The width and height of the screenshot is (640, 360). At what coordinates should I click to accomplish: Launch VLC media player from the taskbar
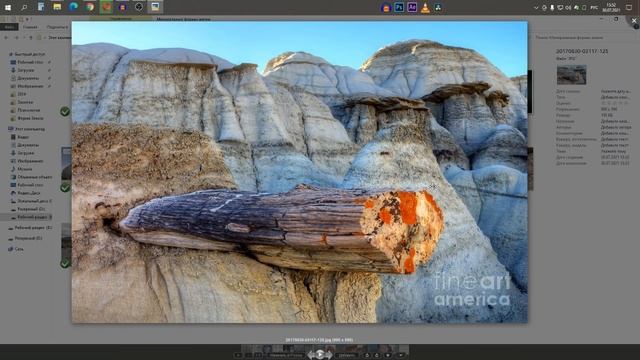tap(425, 7)
